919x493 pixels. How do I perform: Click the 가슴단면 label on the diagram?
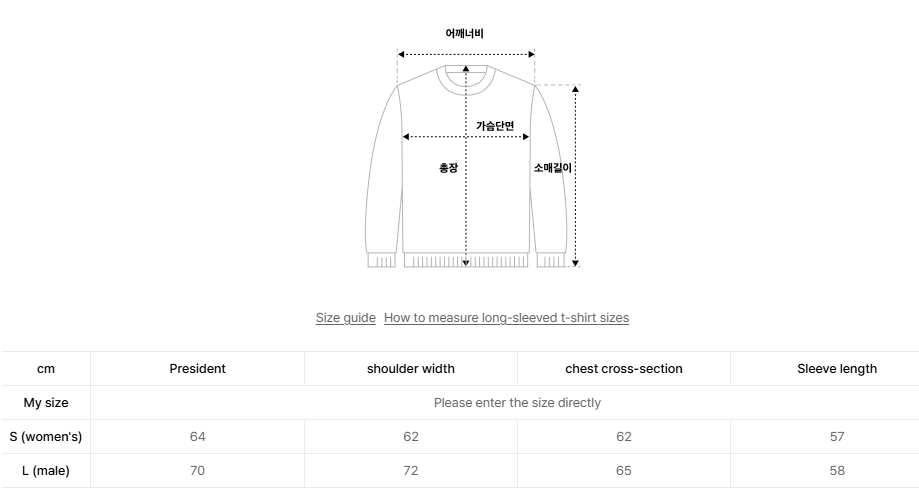tap(495, 126)
